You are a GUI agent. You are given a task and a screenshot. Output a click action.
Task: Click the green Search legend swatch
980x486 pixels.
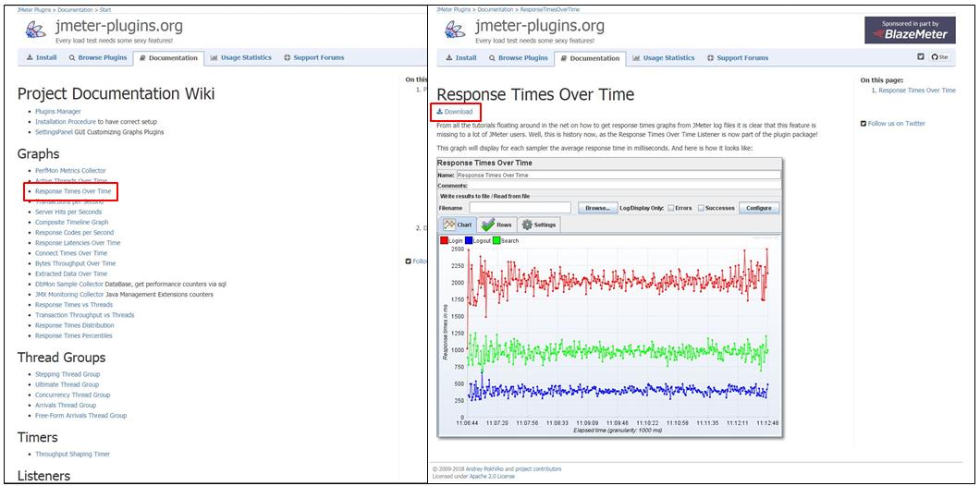(496, 240)
